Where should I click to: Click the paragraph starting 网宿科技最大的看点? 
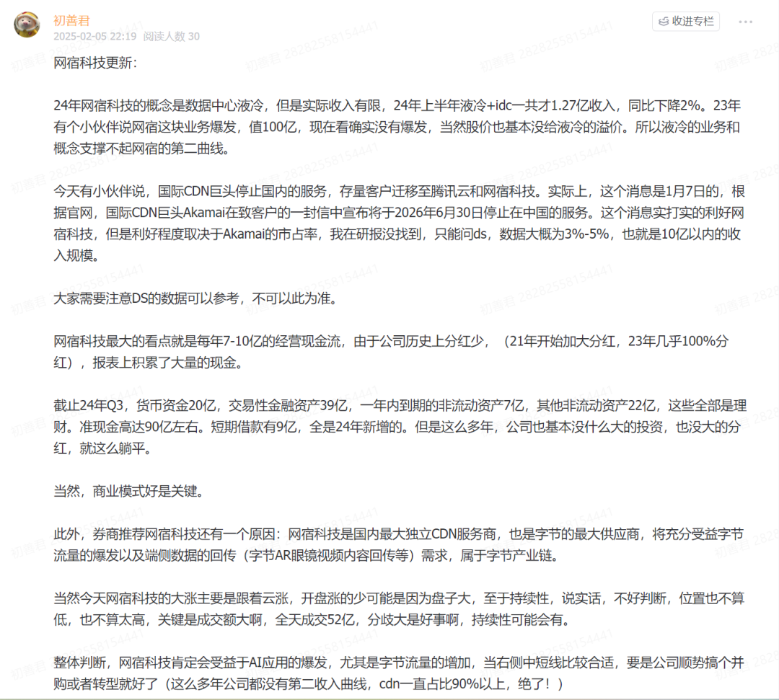click(x=391, y=352)
